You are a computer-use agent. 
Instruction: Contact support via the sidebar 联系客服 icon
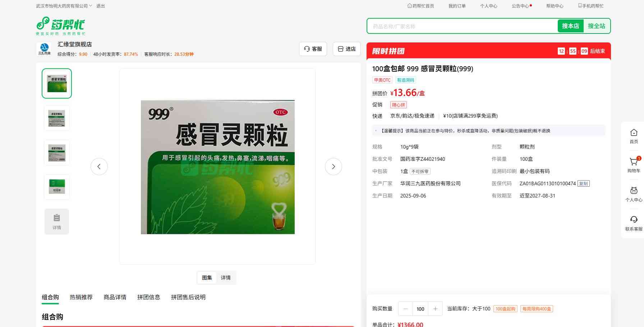[x=634, y=223]
